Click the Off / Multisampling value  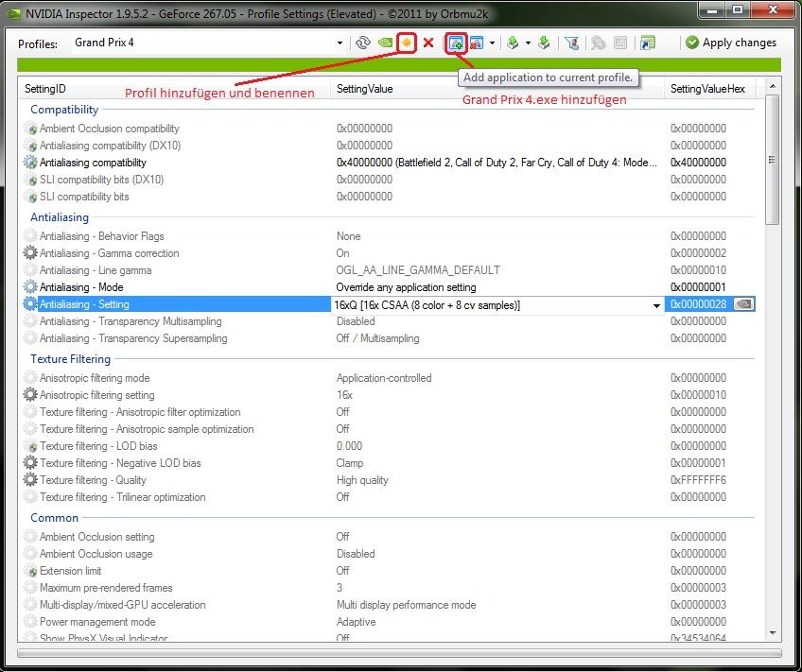point(378,338)
